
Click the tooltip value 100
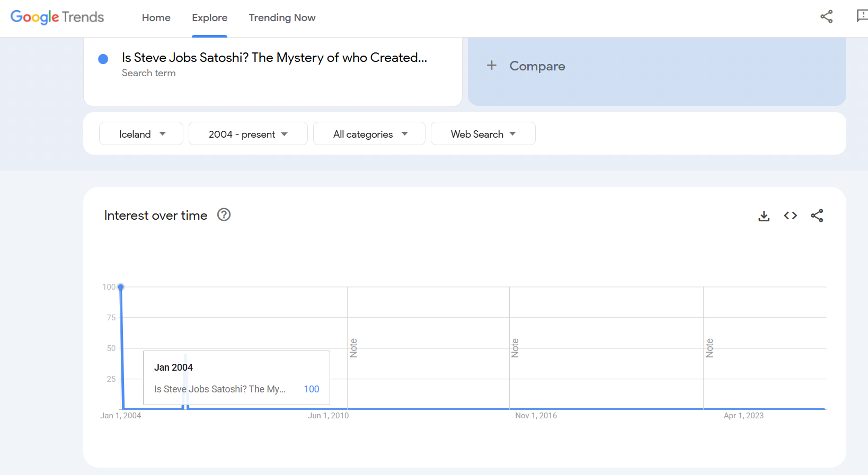click(x=312, y=389)
